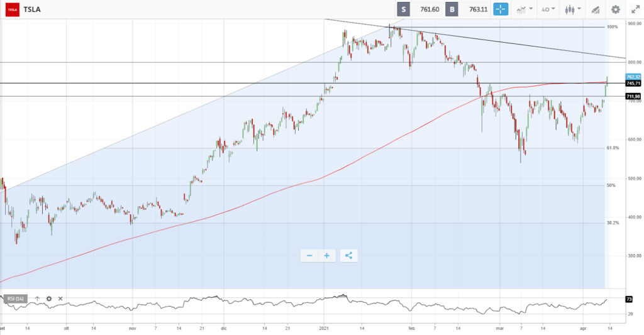Click the 'nov' date axis label

tap(132, 329)
